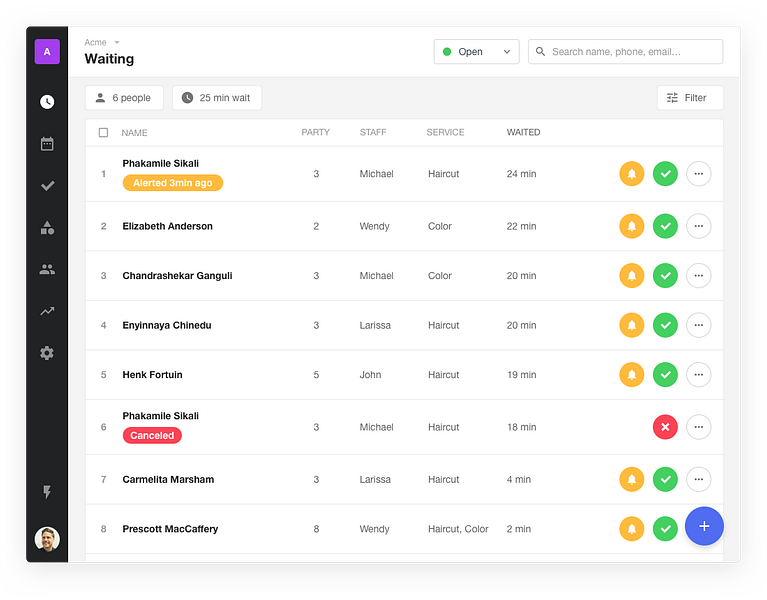Open the Filter button
This screenshot has width=767, height=600.
coord(690,98)
